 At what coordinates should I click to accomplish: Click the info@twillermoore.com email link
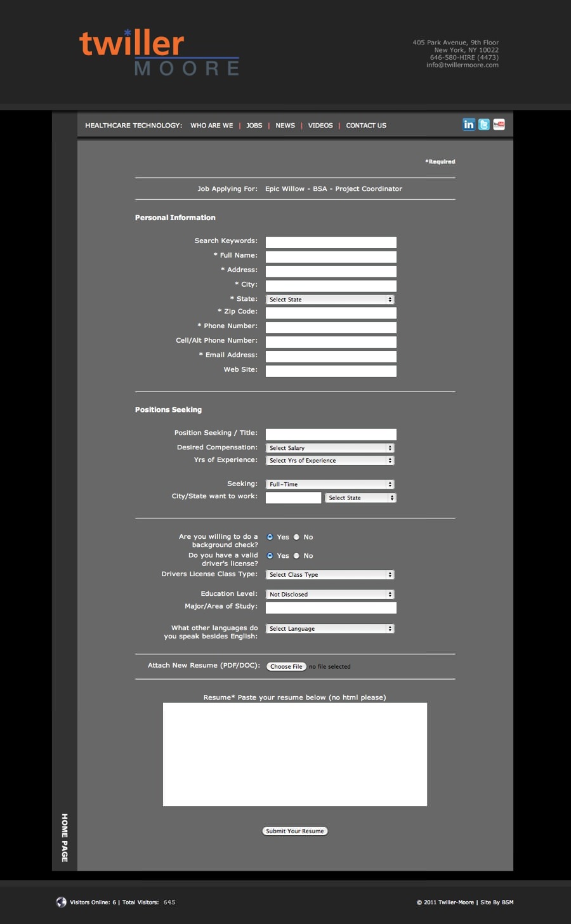[x=463, y=65]
